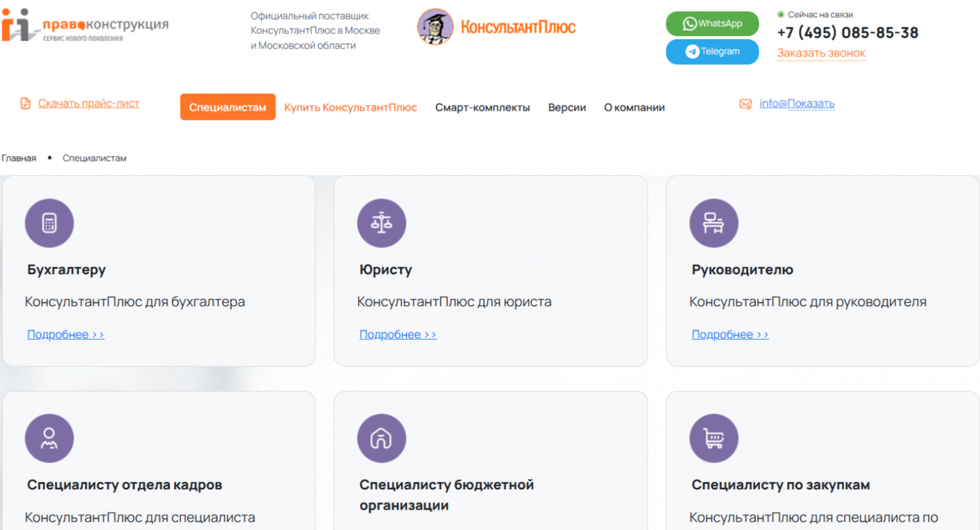Click the text КонсультантПлюс для бухгалтера
980x530 pixels.
135,301
